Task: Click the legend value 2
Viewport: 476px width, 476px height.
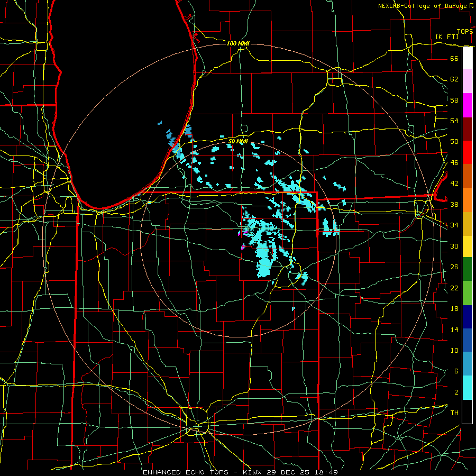Action: click(x=456, y=392)
